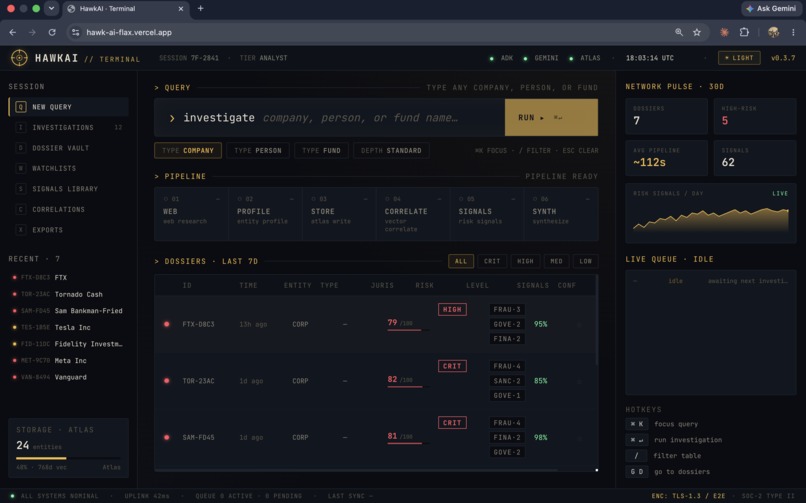This screenshot has height=503, width=806.
Task: Click the Command-K focus query hotkey badge
Action: point(636,424)
